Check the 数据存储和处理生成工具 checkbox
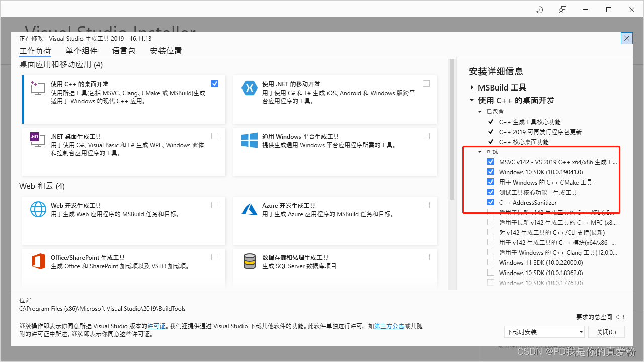644x362 pixels. (426, 257)
